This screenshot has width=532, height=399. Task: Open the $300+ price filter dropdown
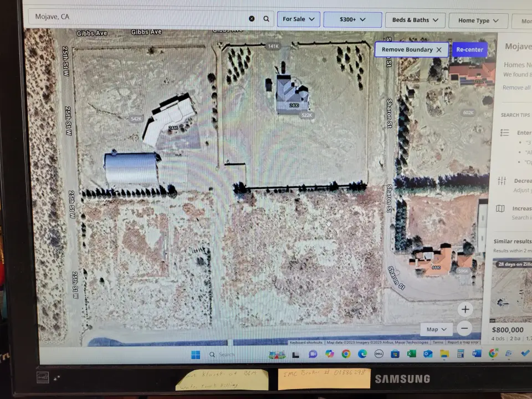pos(352,20)
